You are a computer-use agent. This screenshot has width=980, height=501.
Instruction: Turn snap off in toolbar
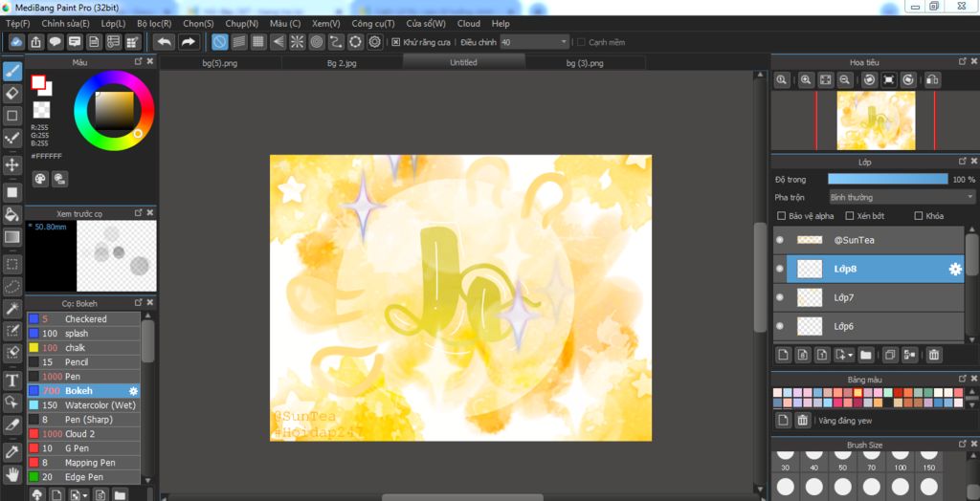click(219, 42)
